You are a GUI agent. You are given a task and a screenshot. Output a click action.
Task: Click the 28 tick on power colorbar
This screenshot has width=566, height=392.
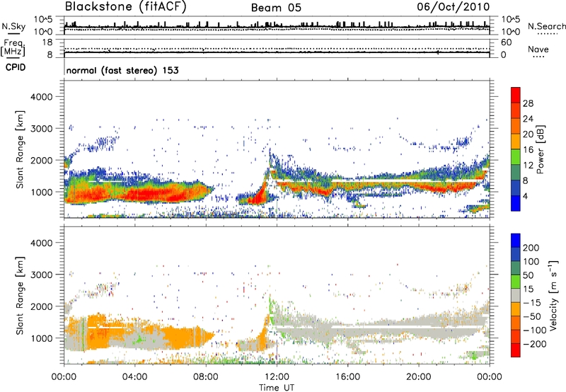[x=528, y=103]
